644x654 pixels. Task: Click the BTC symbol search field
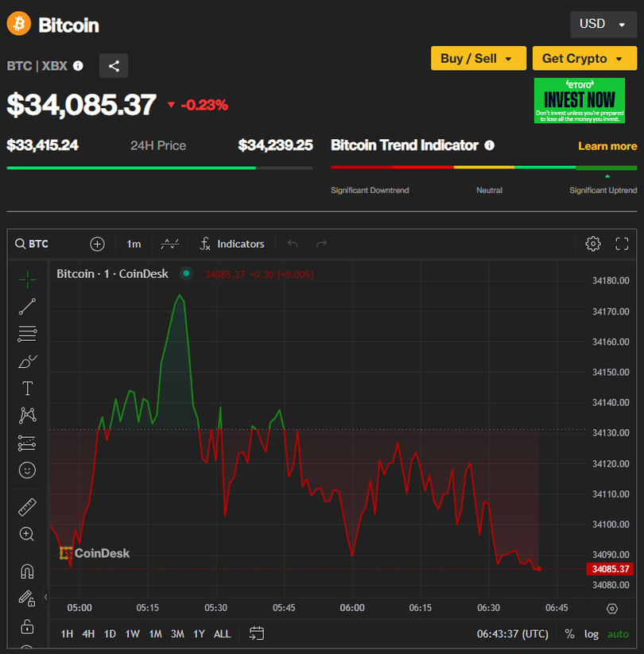tap(48, 244)
